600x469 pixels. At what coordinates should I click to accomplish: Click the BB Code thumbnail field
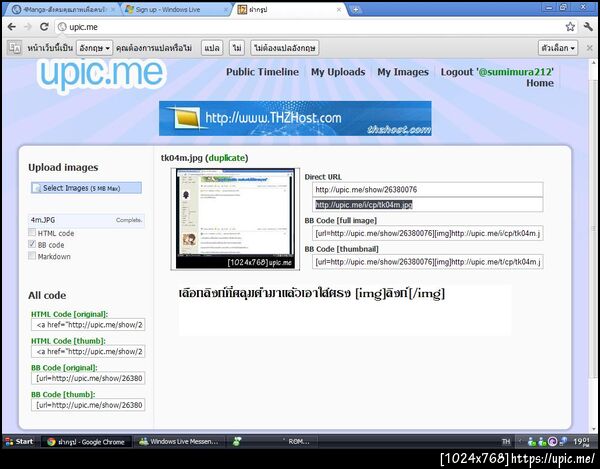click(x=427, y=262)
